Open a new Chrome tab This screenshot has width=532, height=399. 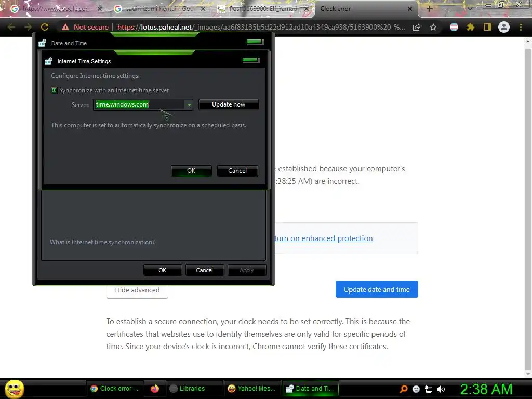429,9
